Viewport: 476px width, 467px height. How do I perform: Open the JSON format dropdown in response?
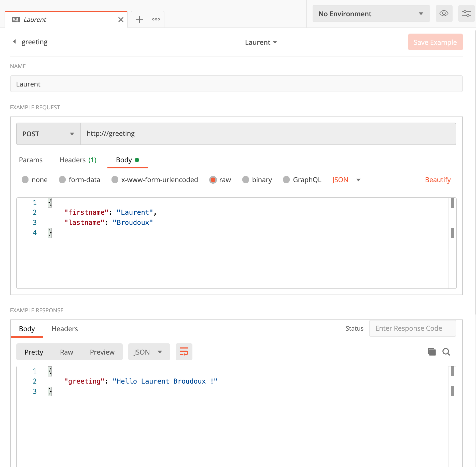(x=149, y=352)
